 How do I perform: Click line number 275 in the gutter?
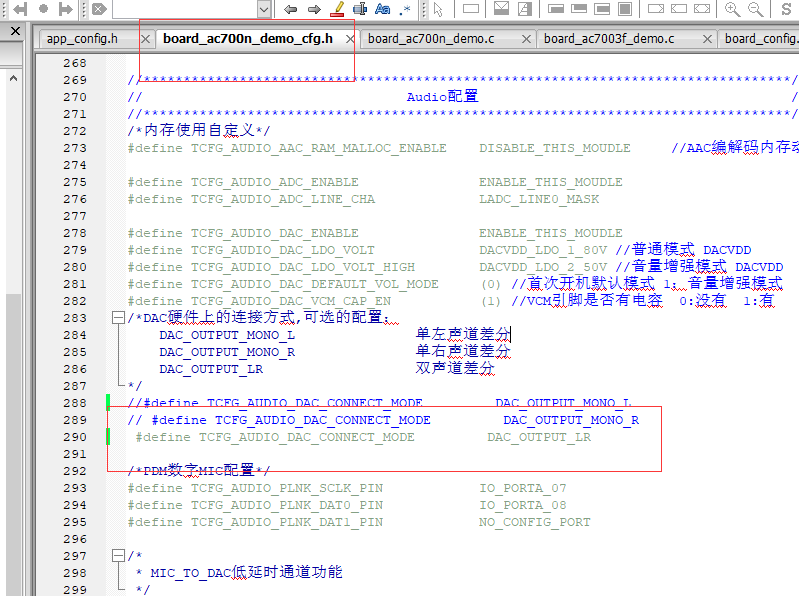click(75, 182)
